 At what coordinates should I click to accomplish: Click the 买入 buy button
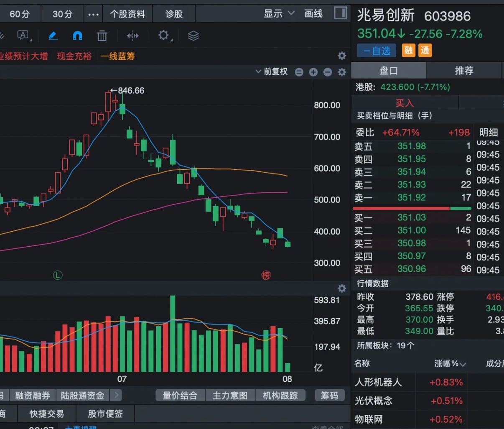(405, 103)
